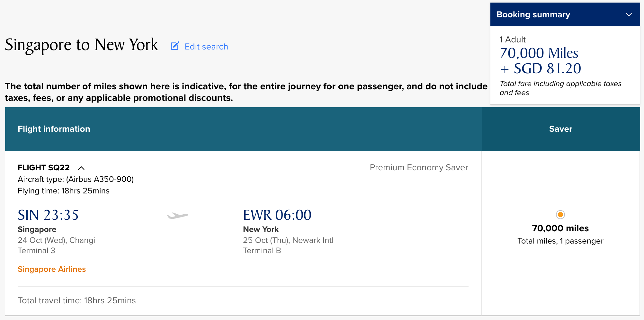
Task: Click the FLIGHT SQ22 label
Action: pyautogui.click(x=44, y=168)
